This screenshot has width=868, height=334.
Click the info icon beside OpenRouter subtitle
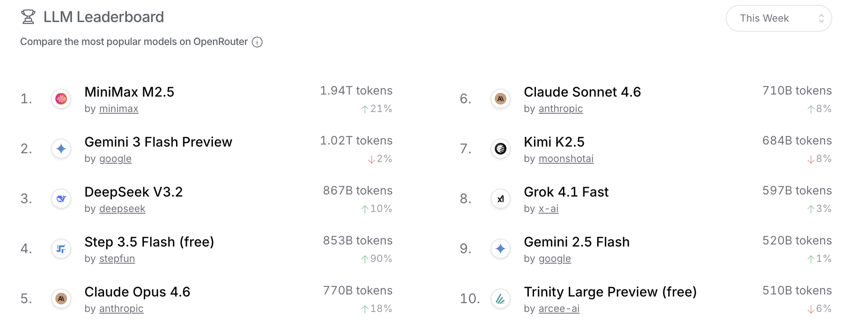tap(257, 42)
